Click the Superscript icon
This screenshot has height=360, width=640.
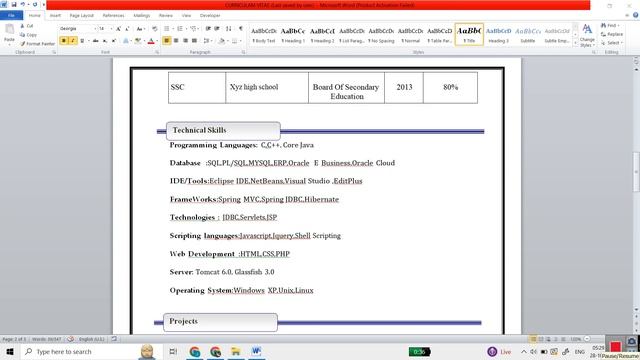[114, 41]
